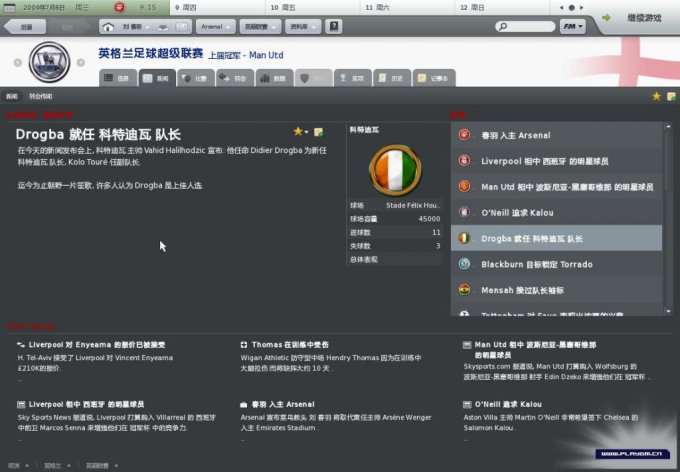Shift calendar back with left arrow

[x=562, y=8]
